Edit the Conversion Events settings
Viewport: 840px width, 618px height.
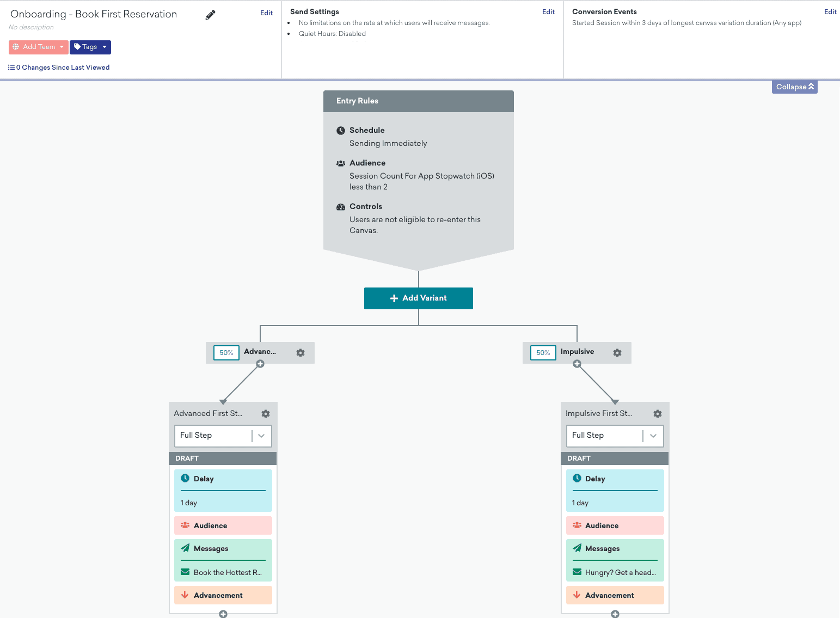point(830,11)
